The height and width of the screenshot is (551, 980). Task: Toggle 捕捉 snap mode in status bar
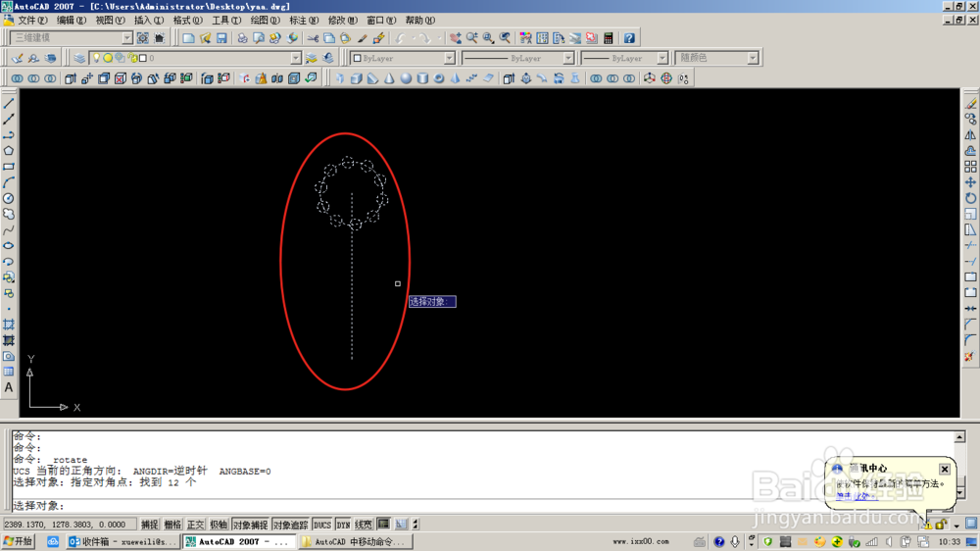coord(149,525)
